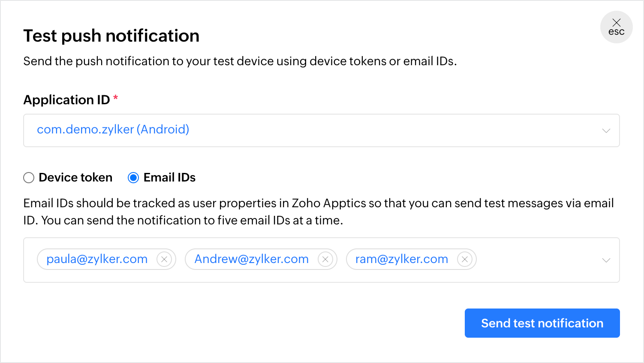644x363 pixels.
Task: Click the Email IDs option label
Action: pyautogui.click(x=169, y=178)
